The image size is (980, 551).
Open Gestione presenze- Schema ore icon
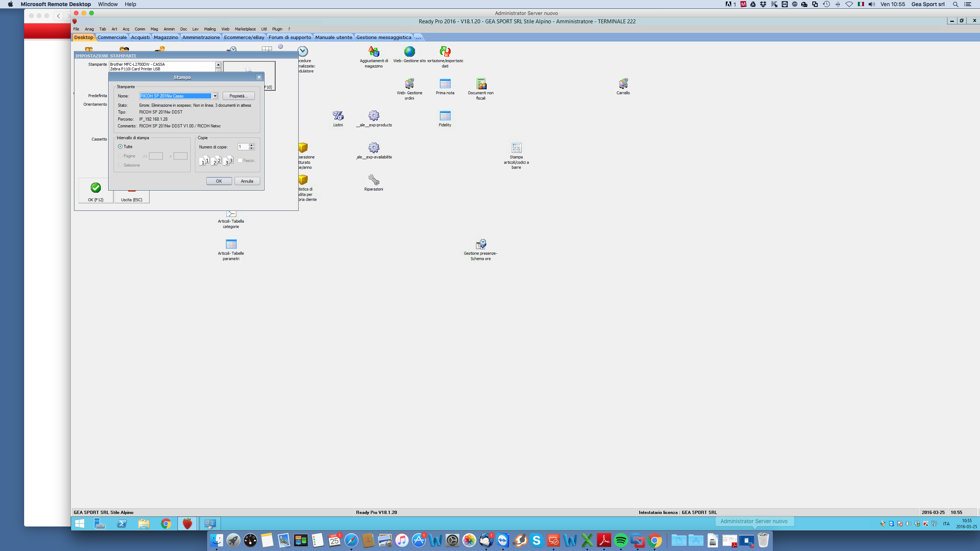[x=481, y=244]
